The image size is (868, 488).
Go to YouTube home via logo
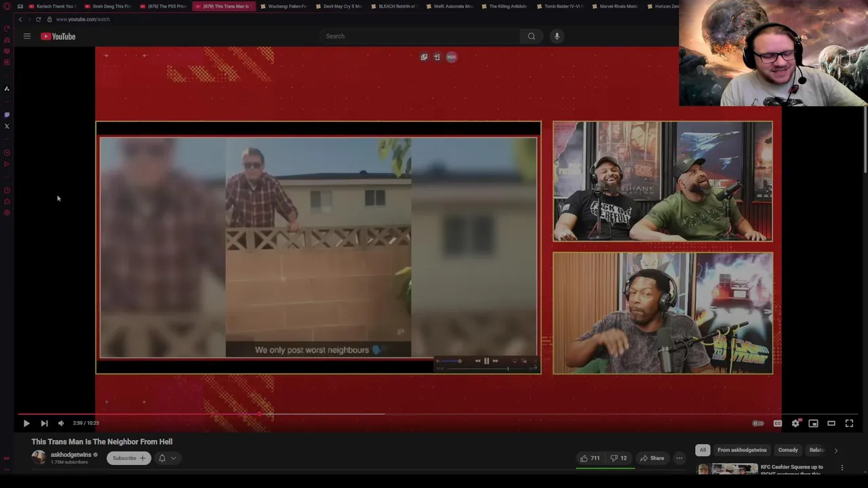pos(58,37)
